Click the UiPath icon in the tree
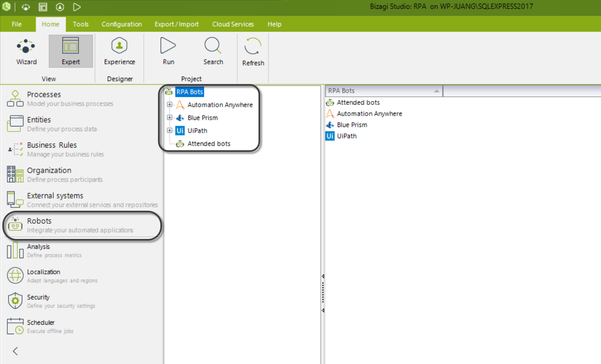The image size is (601, 364). (x=180, y=131)
